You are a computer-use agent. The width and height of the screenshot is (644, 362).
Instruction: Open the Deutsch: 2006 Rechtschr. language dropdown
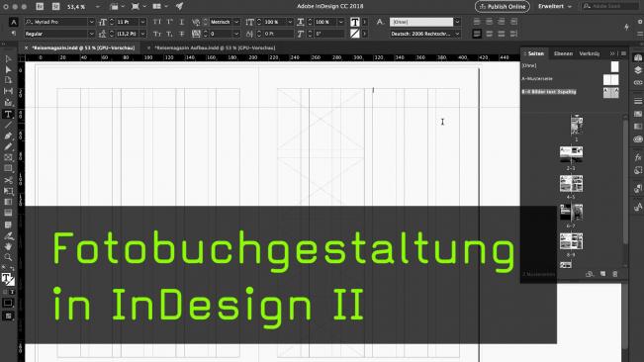point(457,34)
